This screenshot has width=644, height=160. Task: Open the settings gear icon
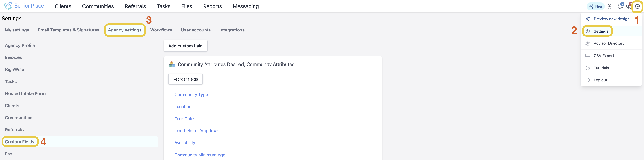638,6
